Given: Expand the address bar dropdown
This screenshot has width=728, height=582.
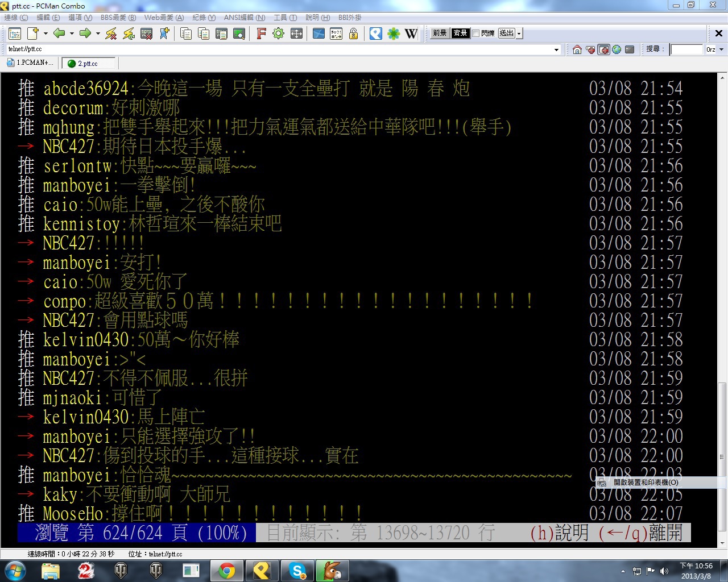Looking at the screenshot, I should pyautogui.click(x=557, y=49).
